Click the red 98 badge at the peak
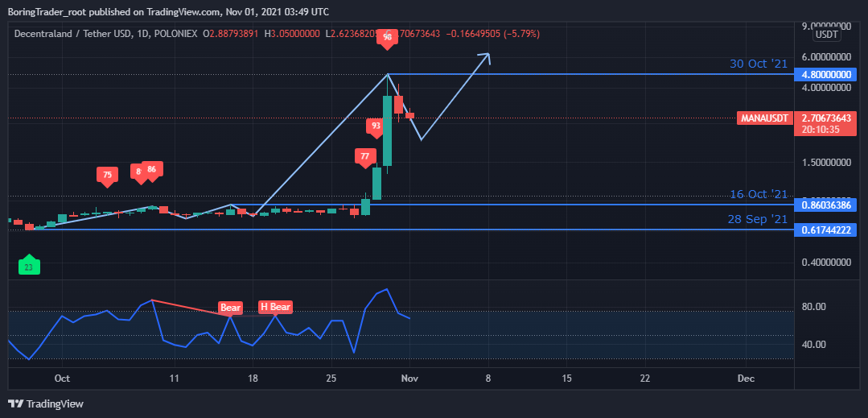This screenshot has width=868, height=418. tap(388, 38)
